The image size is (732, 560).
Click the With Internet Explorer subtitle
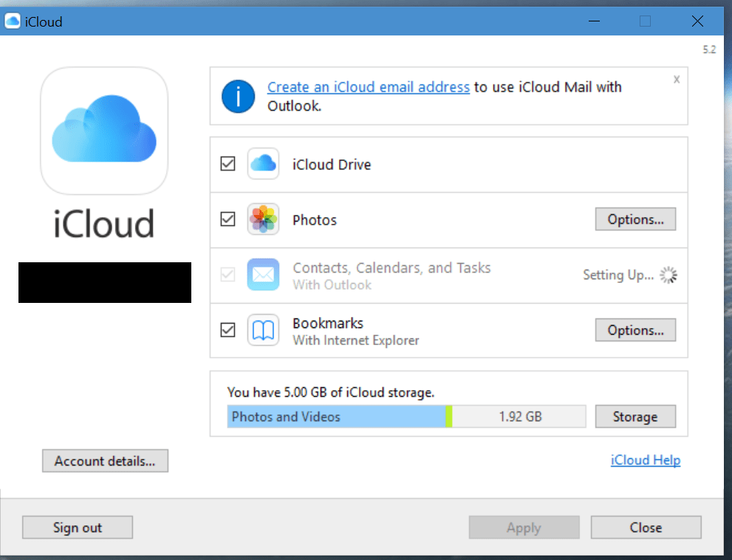pos(356,341)
